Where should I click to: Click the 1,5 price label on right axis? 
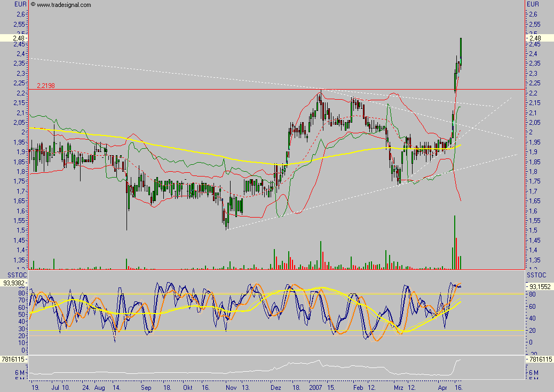point(533,230)
